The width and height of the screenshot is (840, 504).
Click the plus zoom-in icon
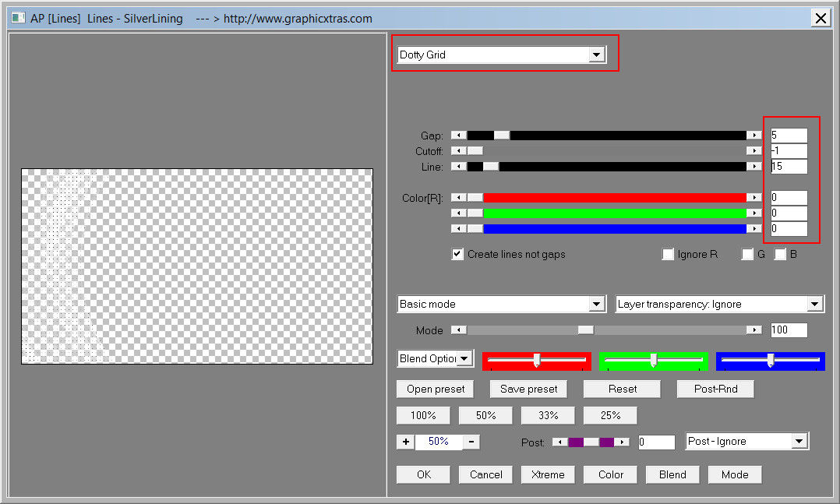pos(405,442)
